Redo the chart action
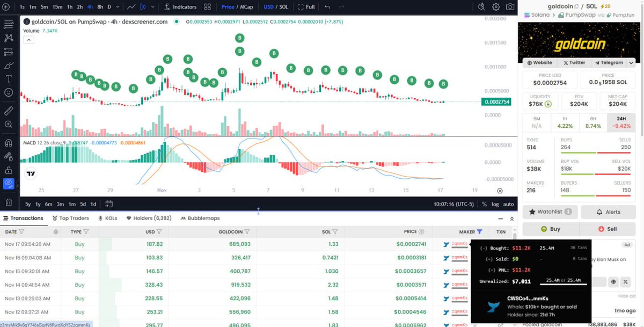644x327 pixels. (x=342, y=7)
